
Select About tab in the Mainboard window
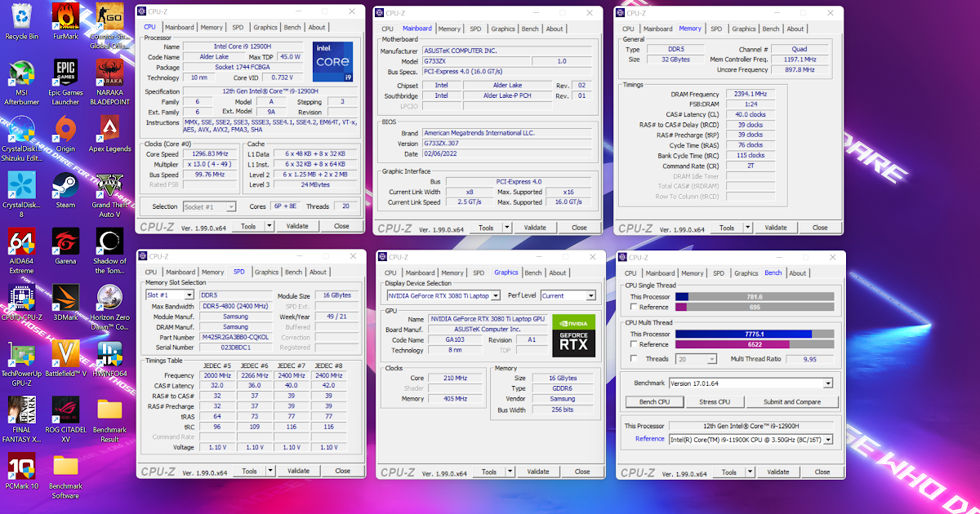click(x=555, y=29)
